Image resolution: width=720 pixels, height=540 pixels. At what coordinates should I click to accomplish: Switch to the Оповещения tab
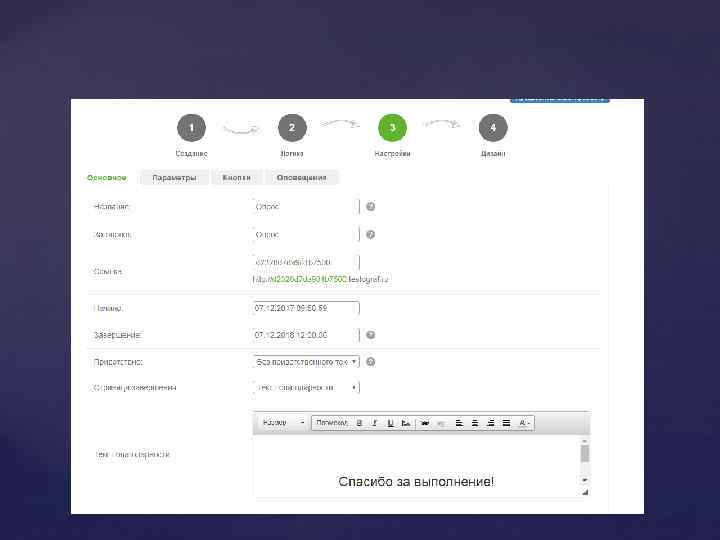pos(301,178)
